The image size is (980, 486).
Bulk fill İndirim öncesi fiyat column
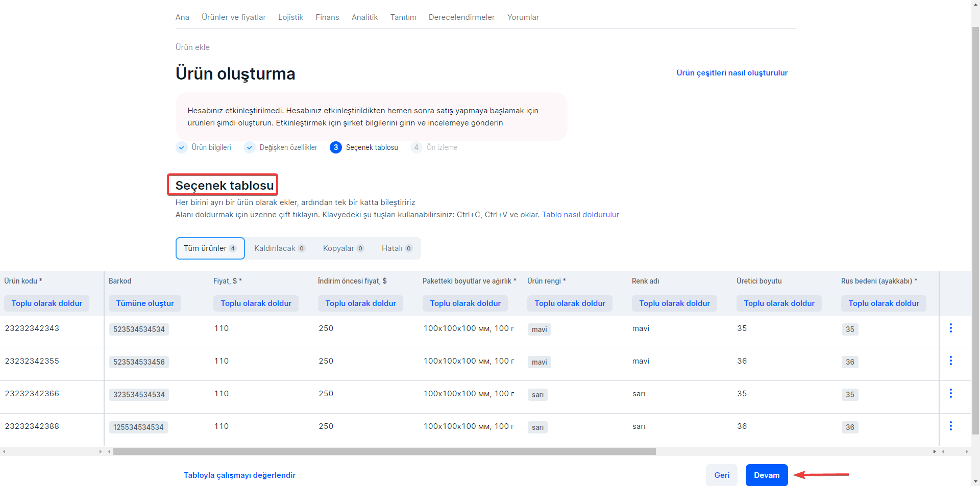coord(361,303)
